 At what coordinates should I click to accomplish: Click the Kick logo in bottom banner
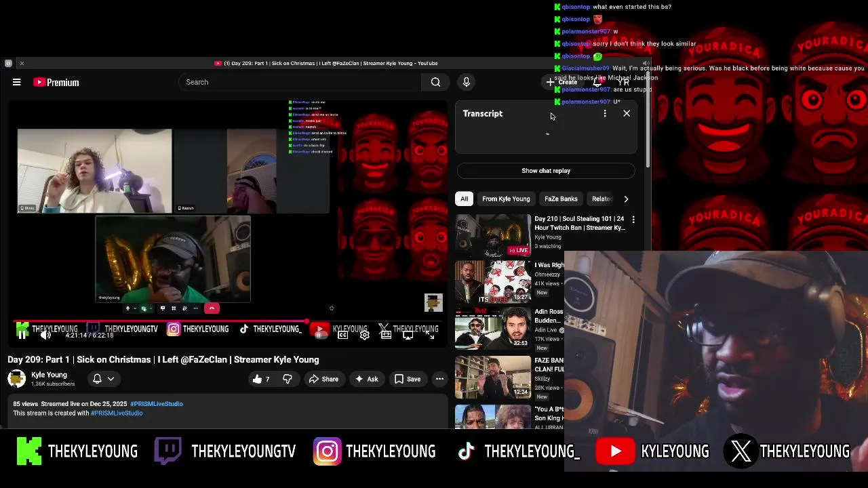point(29,451)
